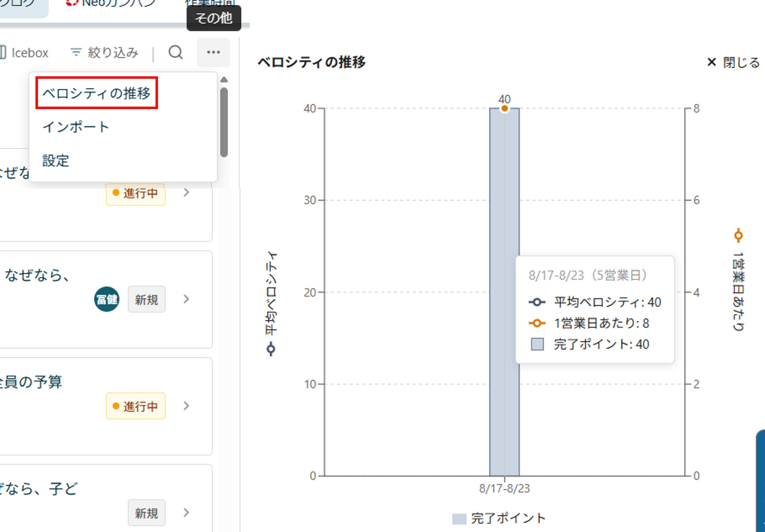The width and height of the screenshot is (765, 532).
Task: Click the dropdown menu scroll up arrow
Action: tap(224, 80)
